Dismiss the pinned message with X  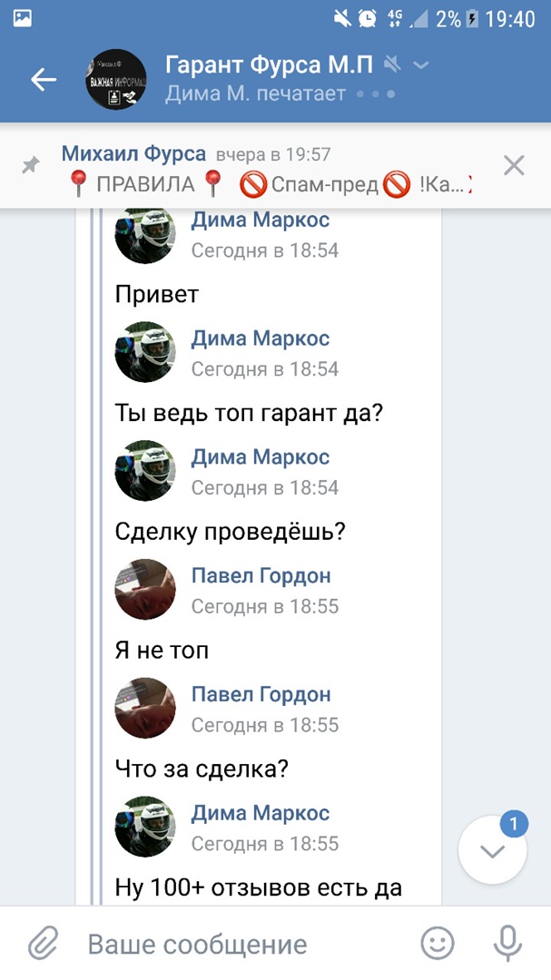tap(514, 165)
